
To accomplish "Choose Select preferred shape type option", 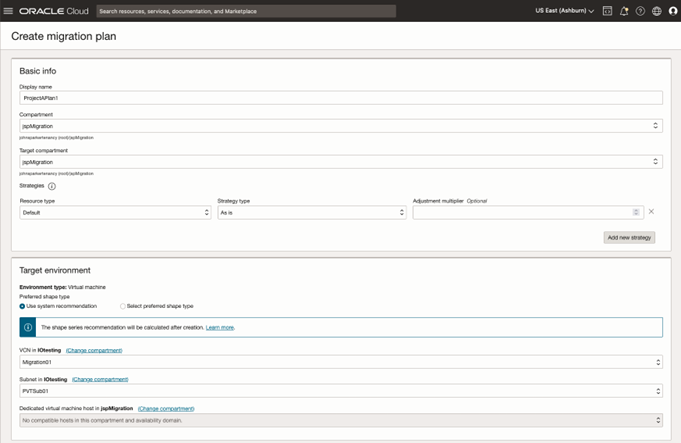I will tap(122, 306).
